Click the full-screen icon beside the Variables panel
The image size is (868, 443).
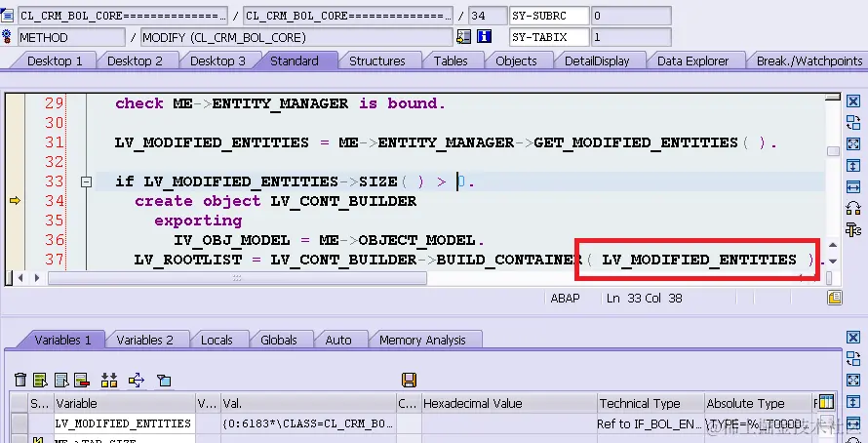pyautogui.click(x=853, y=380)
